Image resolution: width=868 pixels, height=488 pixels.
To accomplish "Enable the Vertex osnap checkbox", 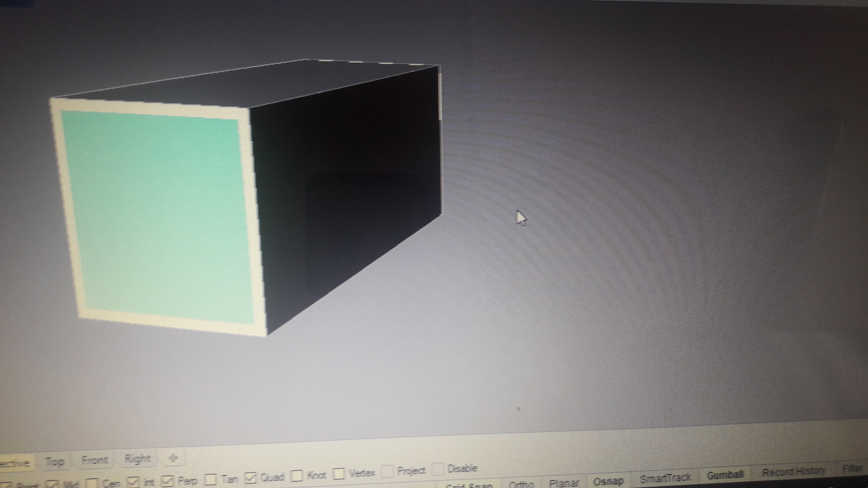I will pyautogui.click(x=339, y=474).
